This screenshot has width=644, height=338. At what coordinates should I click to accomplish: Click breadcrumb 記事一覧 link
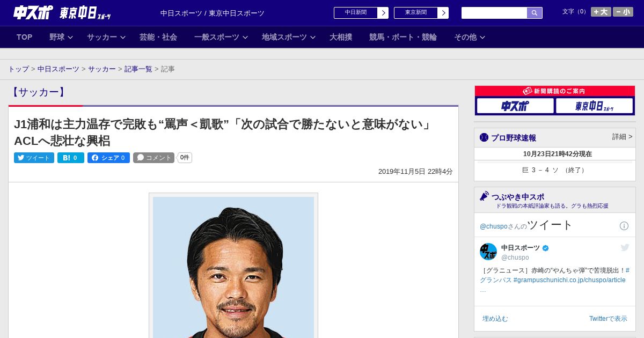click(x=138, y=69)
